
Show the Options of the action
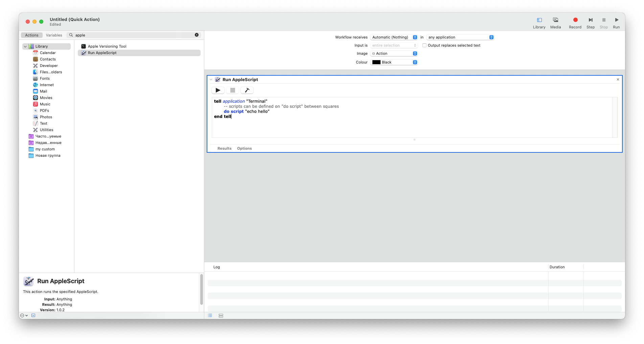pos(244,148)
